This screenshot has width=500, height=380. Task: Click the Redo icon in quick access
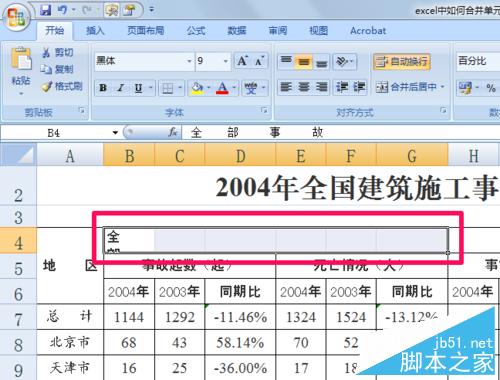click(x=87, y=10)
